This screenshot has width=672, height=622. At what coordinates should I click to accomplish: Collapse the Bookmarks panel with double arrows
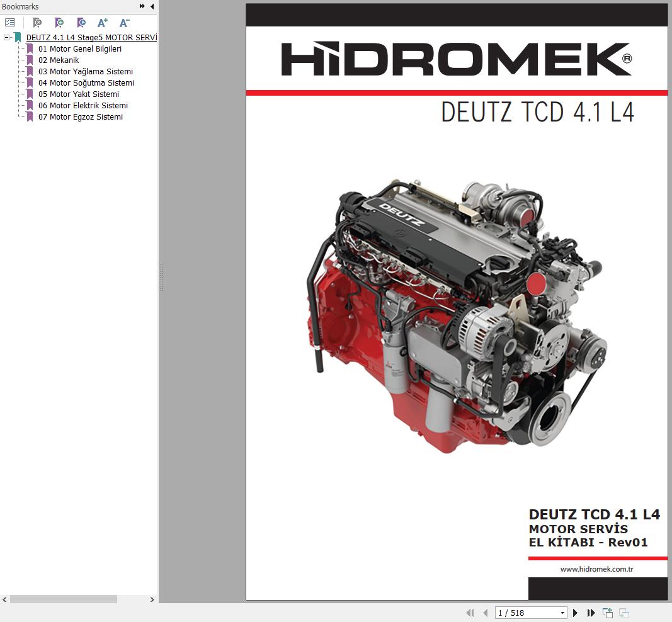click(142, 6)
